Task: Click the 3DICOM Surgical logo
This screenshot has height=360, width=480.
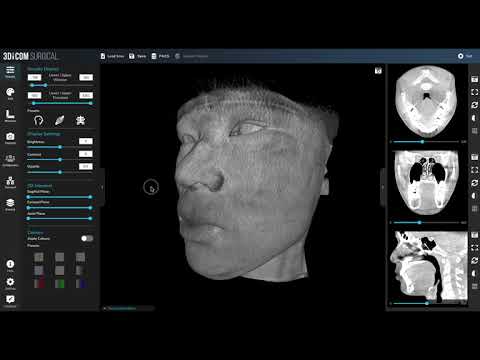Action: (x=30, y=56)
